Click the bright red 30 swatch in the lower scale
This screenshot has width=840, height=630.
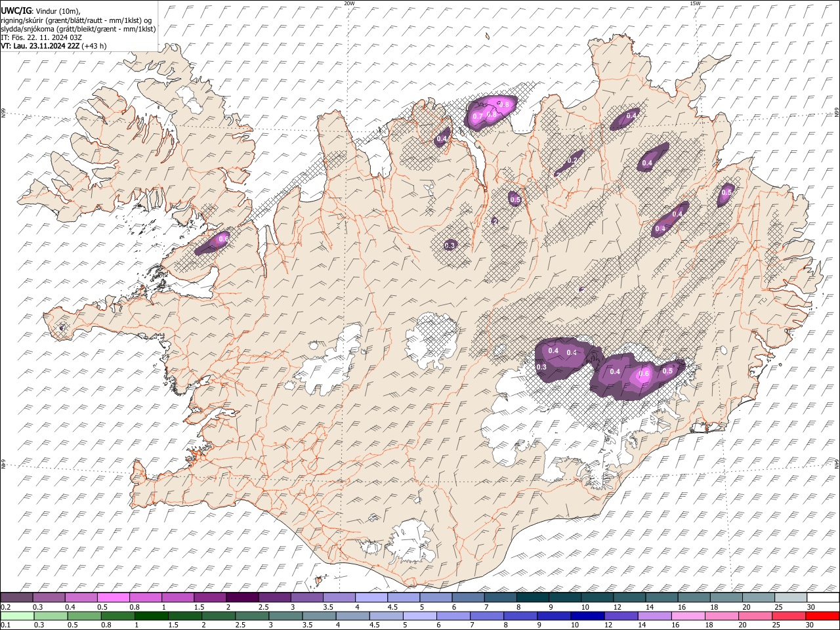click(x=822, y=616)
